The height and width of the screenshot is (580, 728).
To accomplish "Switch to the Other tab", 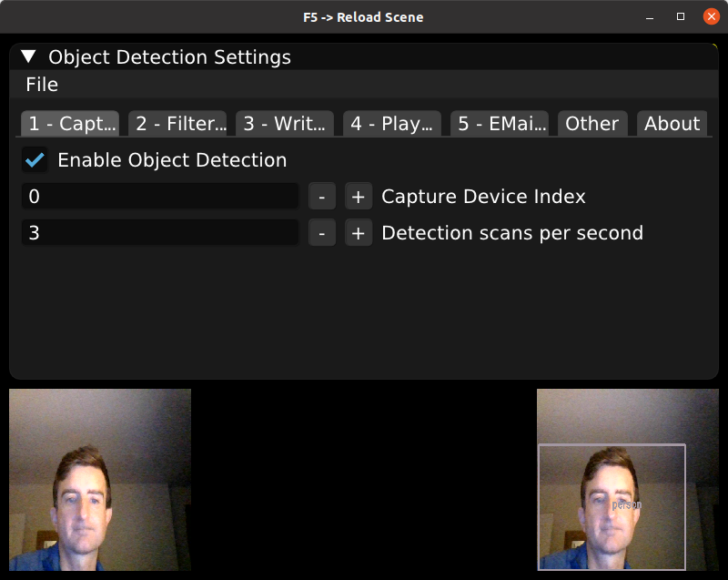I will [x=592, y=123].
